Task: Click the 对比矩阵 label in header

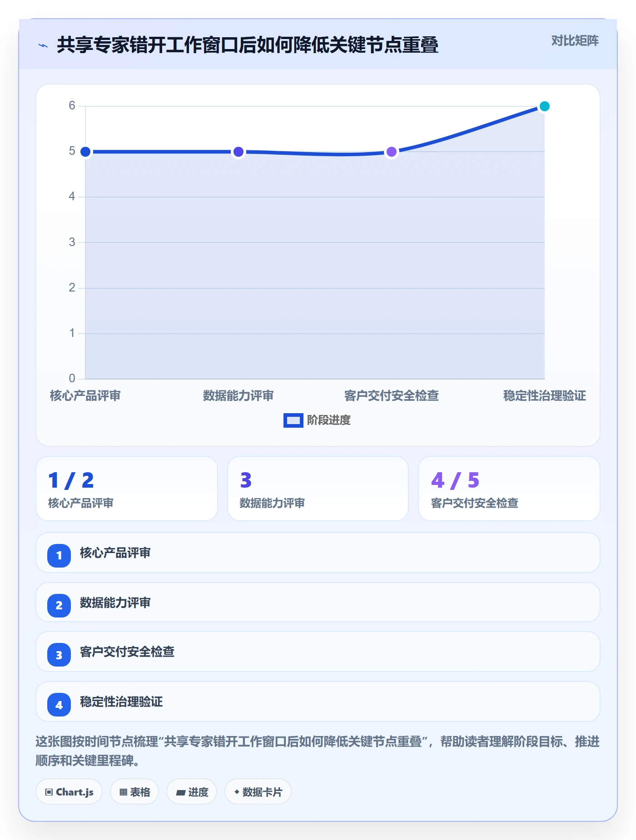Action: (575, 41)
